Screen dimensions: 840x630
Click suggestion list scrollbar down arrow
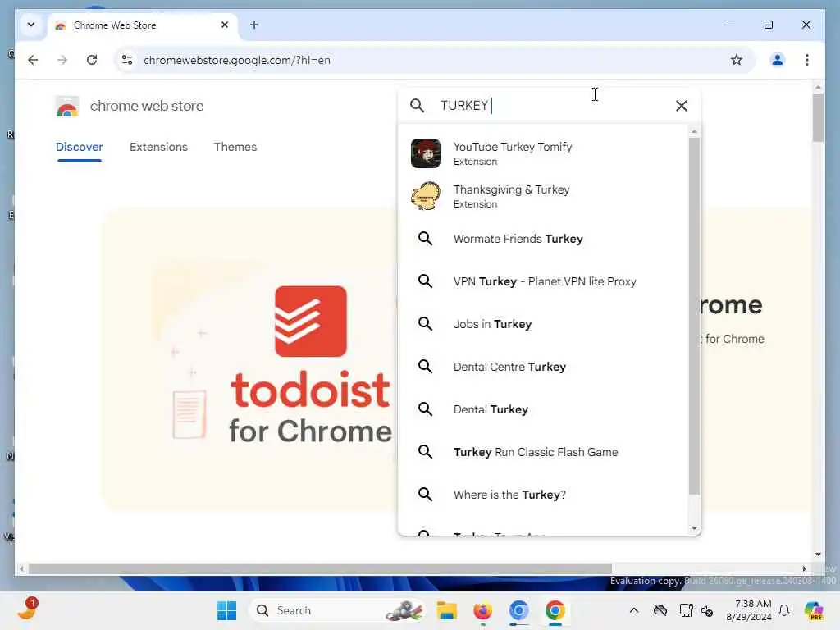point(694,528)
